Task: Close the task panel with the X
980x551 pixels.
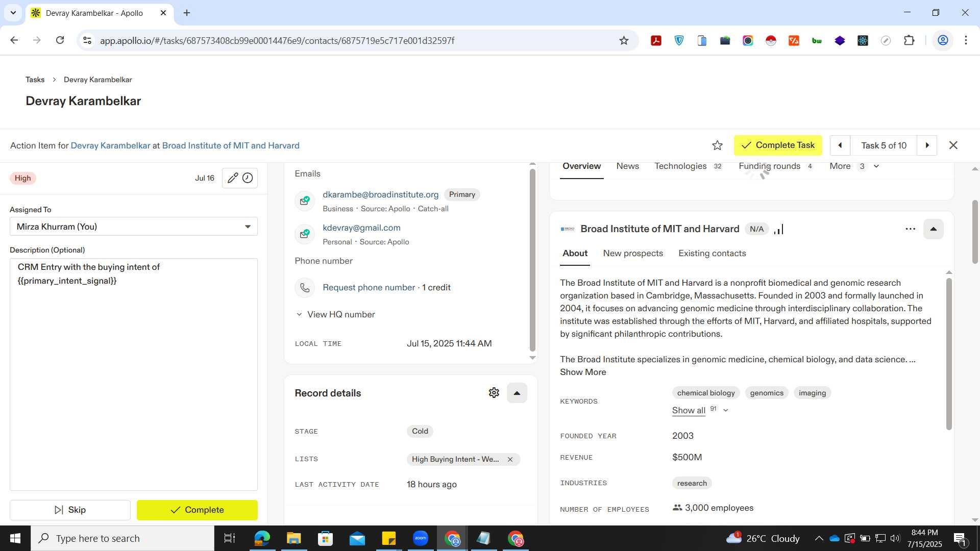Action: pos(953,145)
